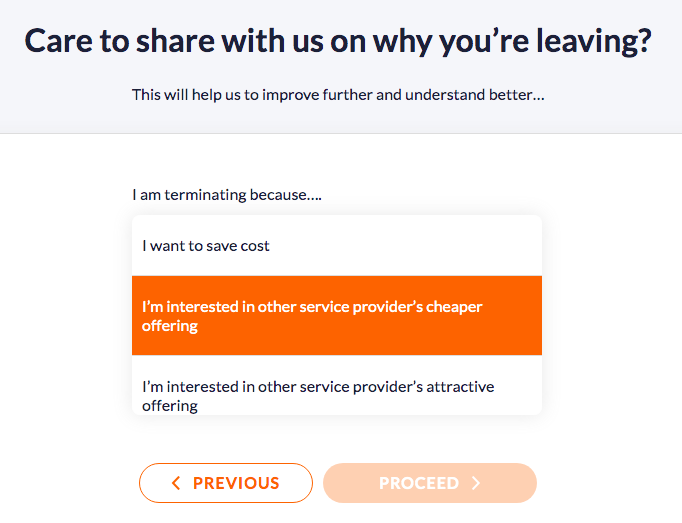This screenshot has height=523, width=682.
Task: Click the "This will help us improve" subtitle
Action: [338, 96]
